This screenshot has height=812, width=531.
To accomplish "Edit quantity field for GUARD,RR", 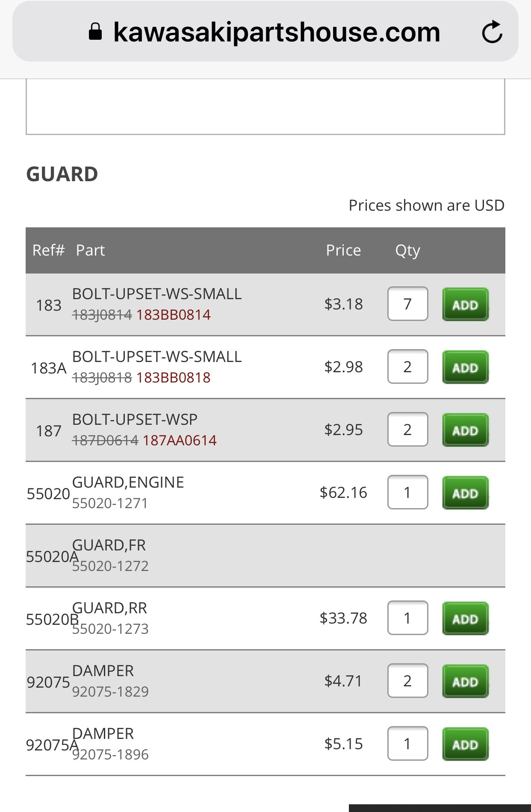I will pos(407,618).
